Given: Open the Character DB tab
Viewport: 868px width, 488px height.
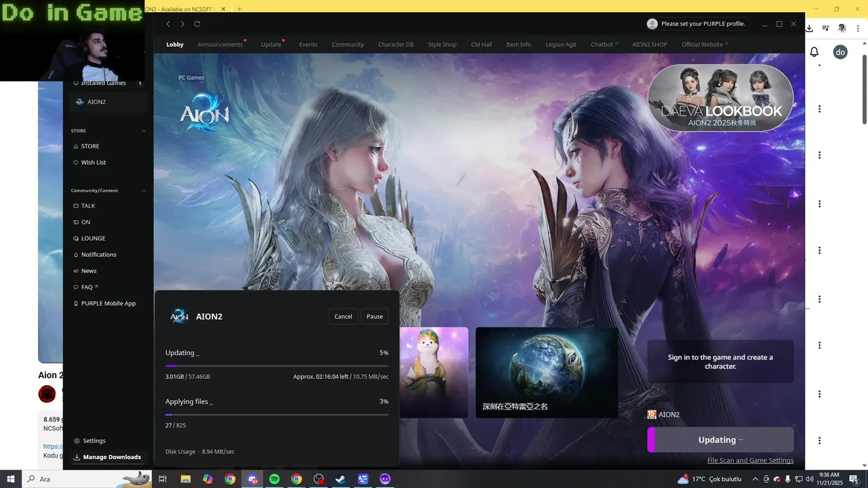Looking at the screenshot, I should (x=396, y=45).
